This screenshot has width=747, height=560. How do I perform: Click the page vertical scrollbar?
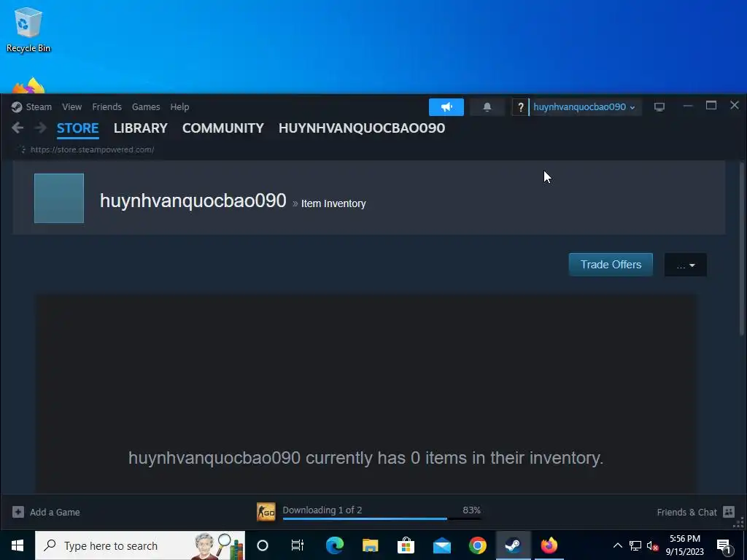pos(742,248)
